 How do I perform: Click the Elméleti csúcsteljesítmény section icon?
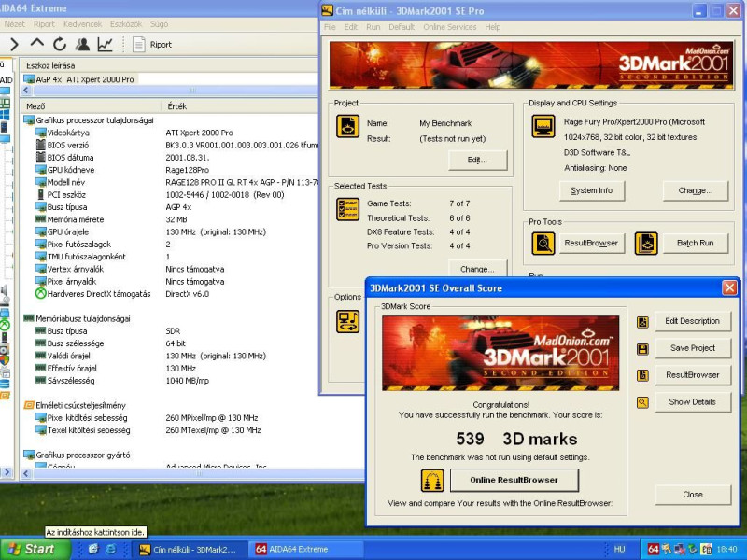click(29, 405)
